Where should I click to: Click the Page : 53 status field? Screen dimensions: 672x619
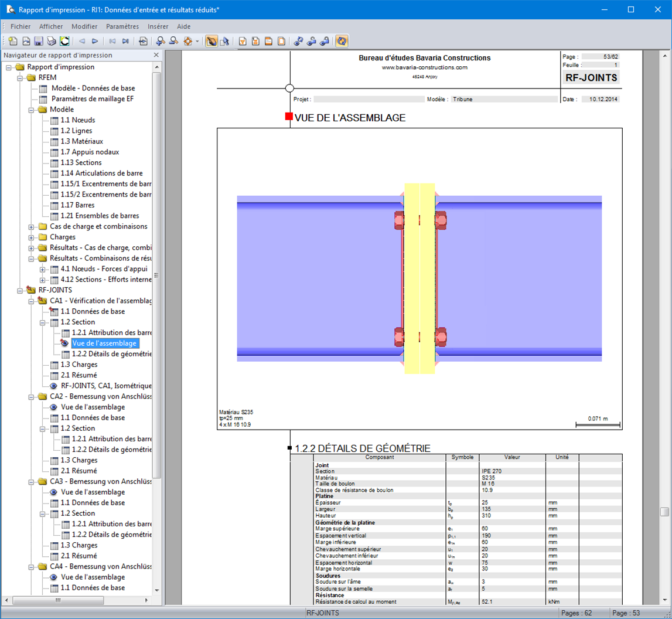626,613
